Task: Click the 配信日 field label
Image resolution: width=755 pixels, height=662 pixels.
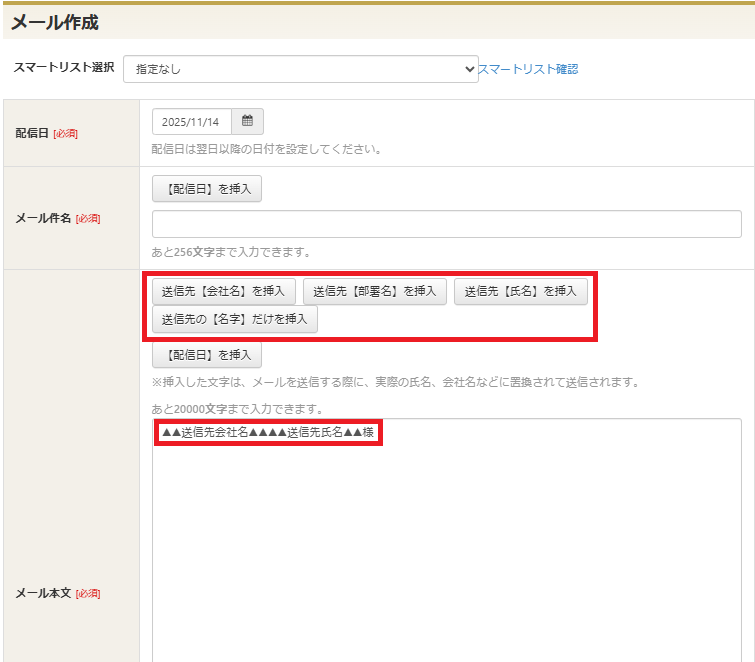Action: click(x=32, y=133)
